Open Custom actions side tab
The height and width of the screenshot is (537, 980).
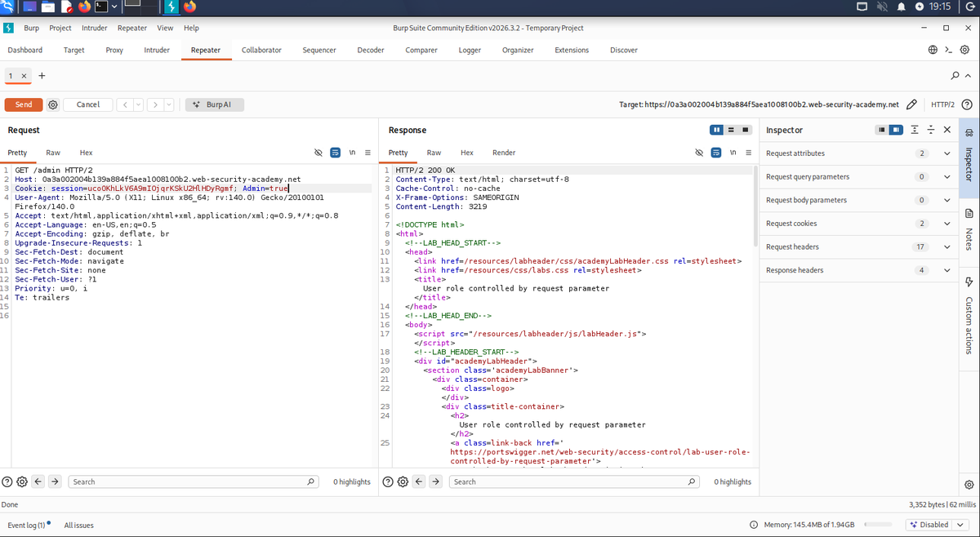click(x=969, y=316)
